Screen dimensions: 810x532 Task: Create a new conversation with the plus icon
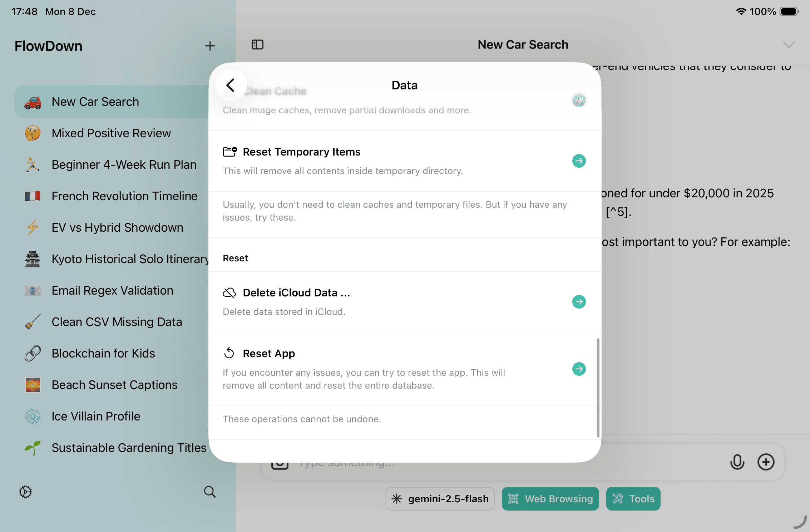click(x=210, y=46)
